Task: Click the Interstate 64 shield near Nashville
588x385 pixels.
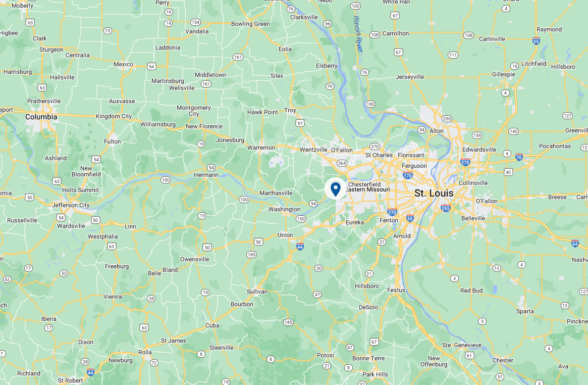Action: (575, 244)
